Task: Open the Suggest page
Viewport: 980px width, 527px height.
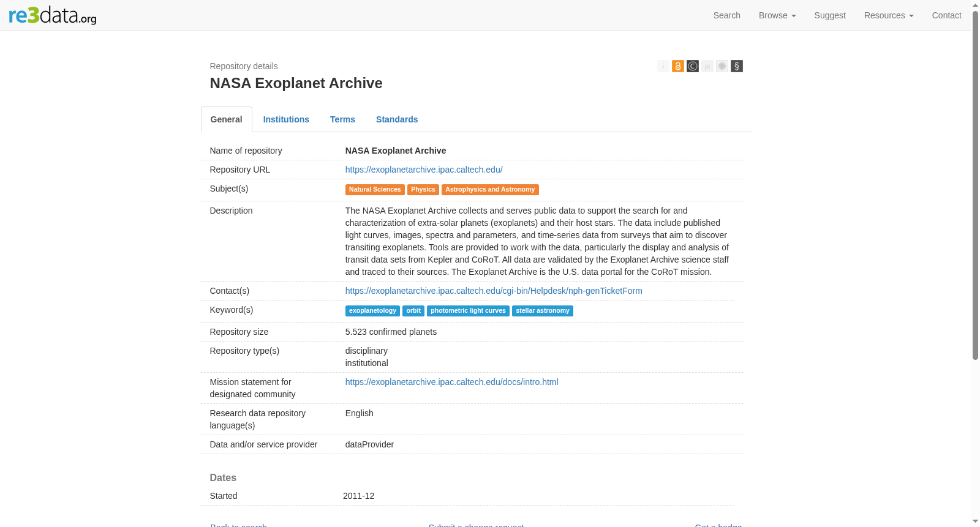Action: click(830, 15)
